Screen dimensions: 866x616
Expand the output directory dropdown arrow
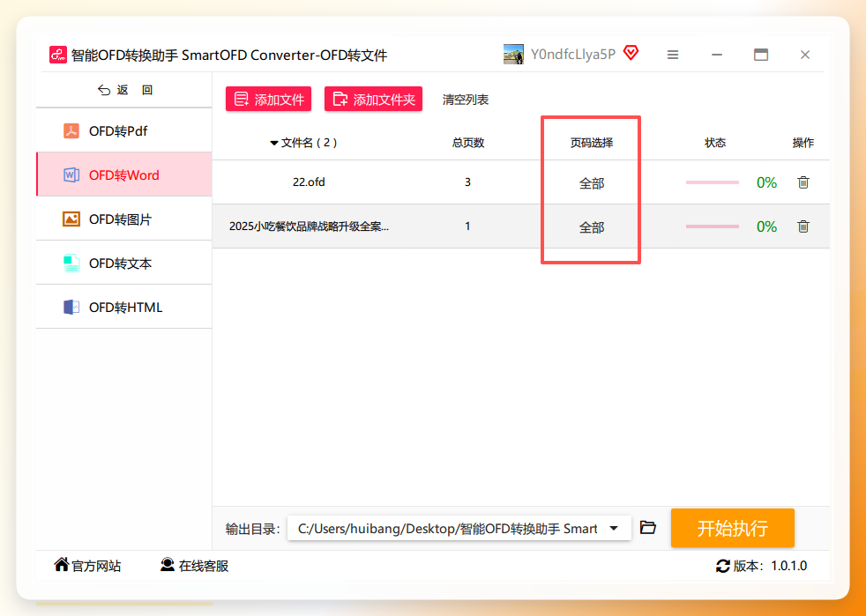click(x=614, y=529)
